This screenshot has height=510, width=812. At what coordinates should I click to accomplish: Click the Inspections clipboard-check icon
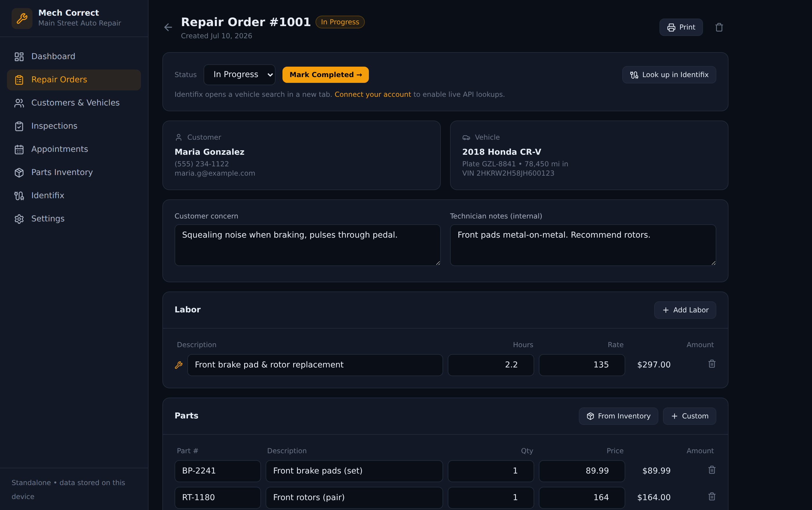click(x=19, y=126)
